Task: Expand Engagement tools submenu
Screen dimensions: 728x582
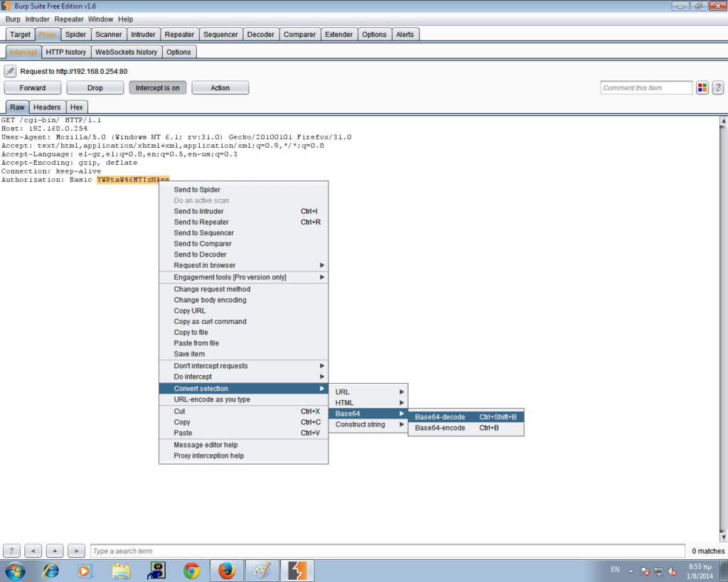Action: coord(243,277)
